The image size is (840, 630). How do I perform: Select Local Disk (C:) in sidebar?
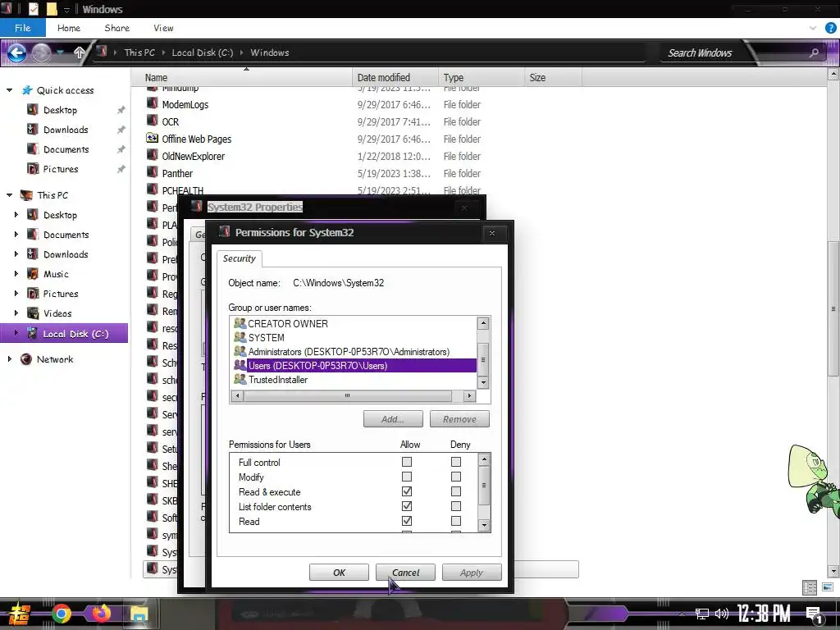click(x=64, y=334)
